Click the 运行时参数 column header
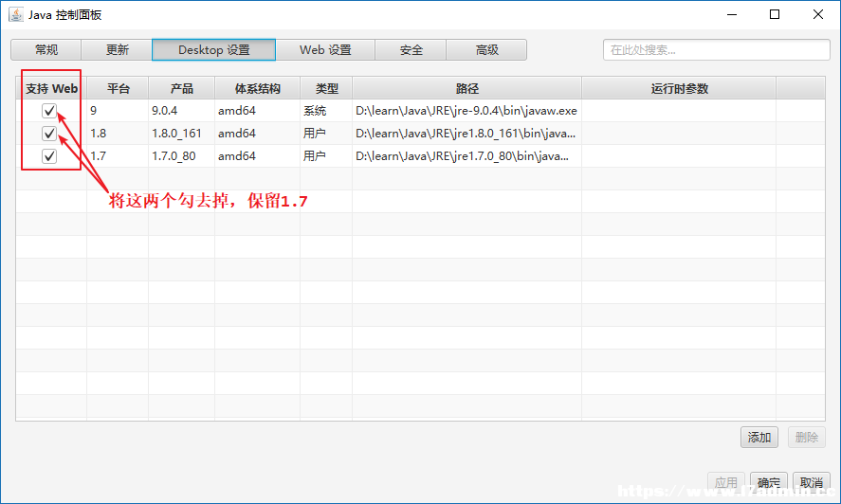Image resolution: width=841 pixels, height=504 pixels. (679, 88)
